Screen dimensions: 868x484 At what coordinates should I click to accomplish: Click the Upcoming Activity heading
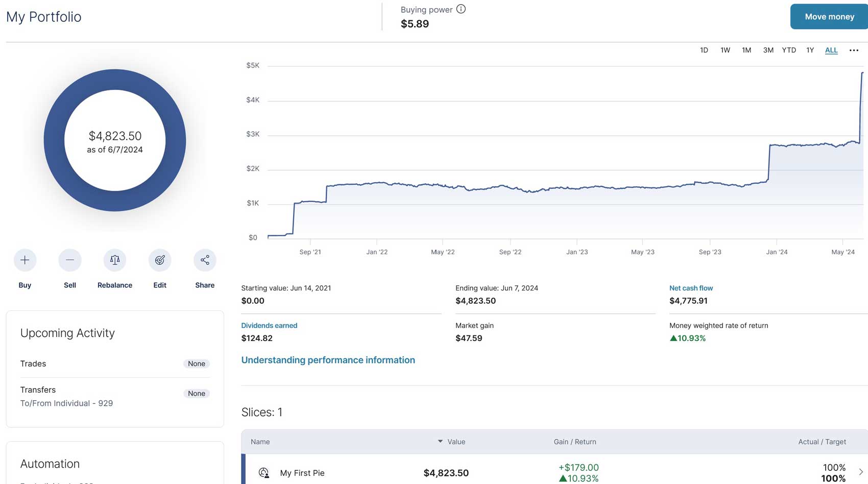(x=67, y=333)
